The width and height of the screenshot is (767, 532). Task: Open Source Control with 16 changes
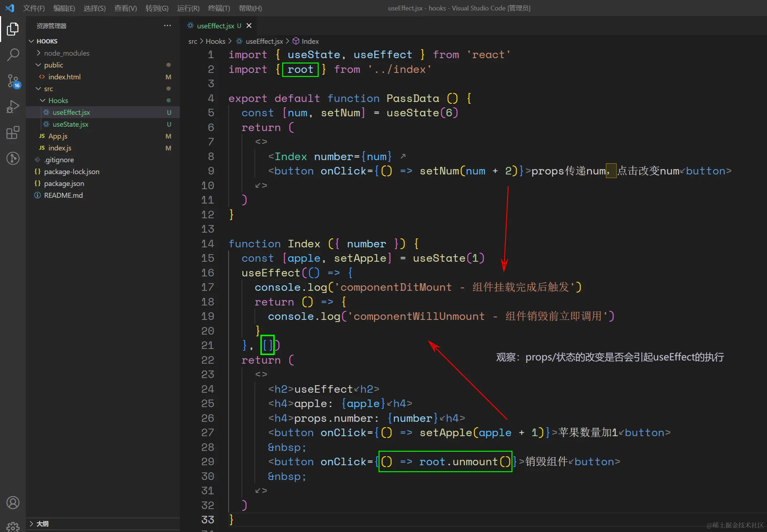tap(13, 81)
